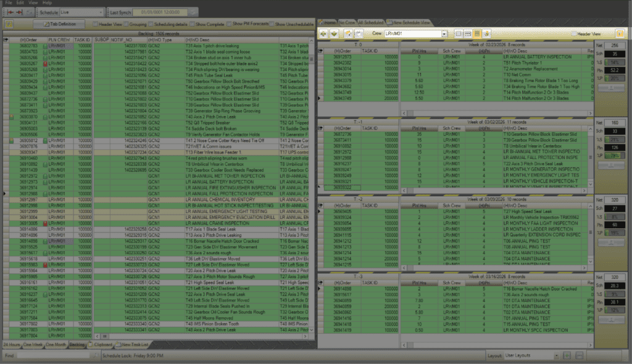
Task: Expand the Crew LRWM01 dropdown
Action: point(444,33)
